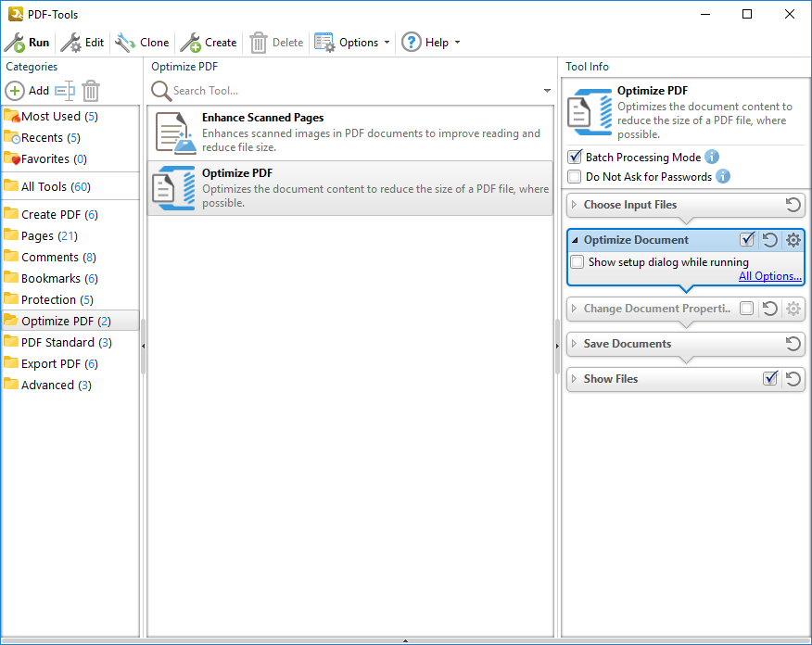This screenshot has height=645, width=812.
Task: Open the search tool dropdown arrow
Action: click(x=547, y=91)
